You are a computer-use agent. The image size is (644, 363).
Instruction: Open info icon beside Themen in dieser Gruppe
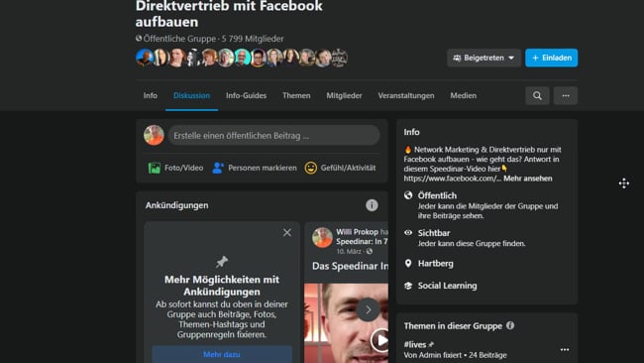point(510,325)
